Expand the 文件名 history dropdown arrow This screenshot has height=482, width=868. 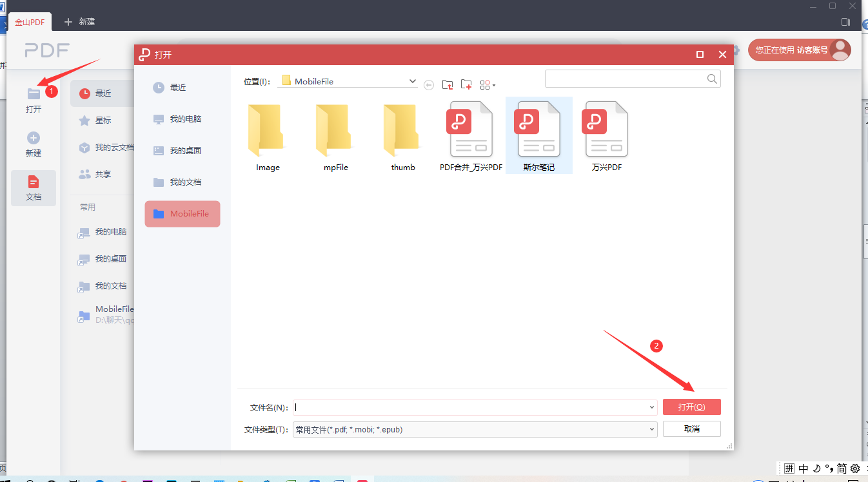pyautogui.click(x=651, y=407)
